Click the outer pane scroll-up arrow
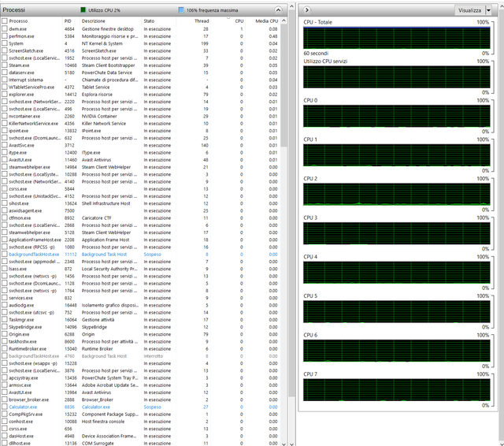This screenshot has width=504, height=446. (291, 6)
